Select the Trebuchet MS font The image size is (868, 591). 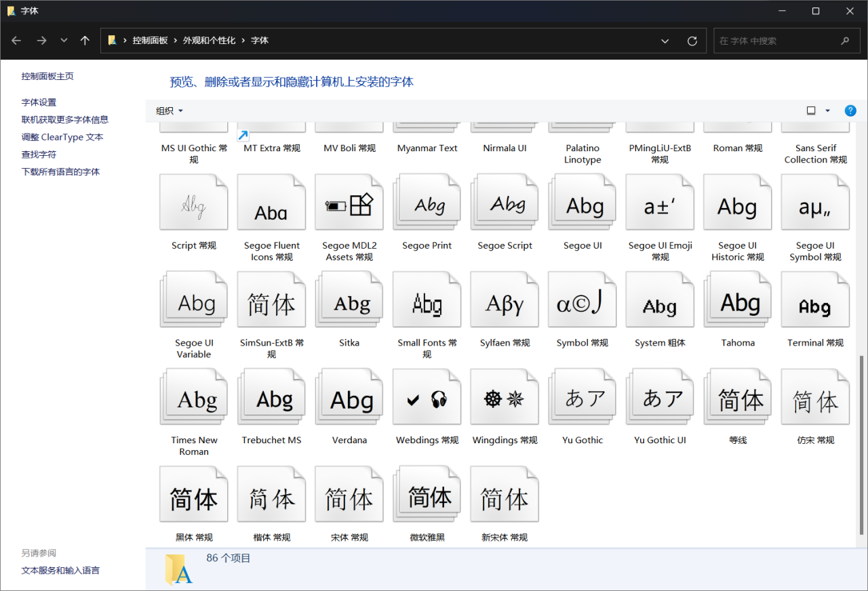click(x=271, y=397)
